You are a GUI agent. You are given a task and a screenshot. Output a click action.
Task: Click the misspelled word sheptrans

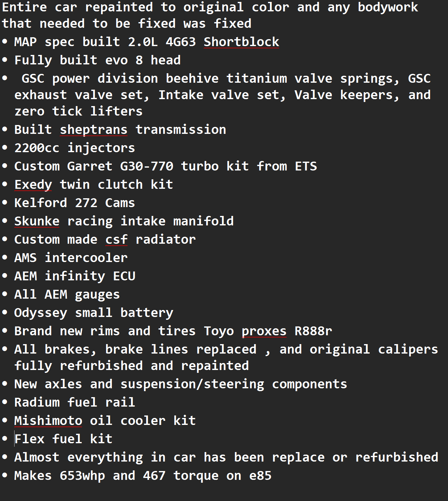93,130
